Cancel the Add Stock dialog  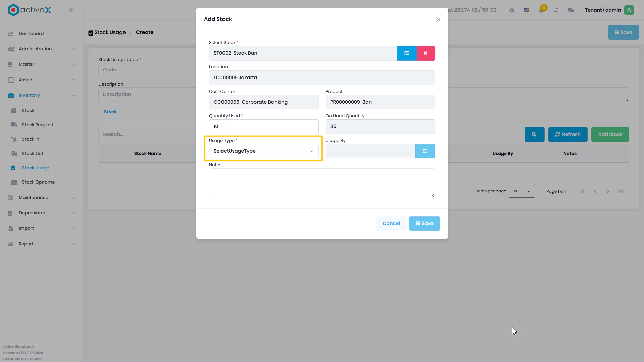tap(391, 223)
